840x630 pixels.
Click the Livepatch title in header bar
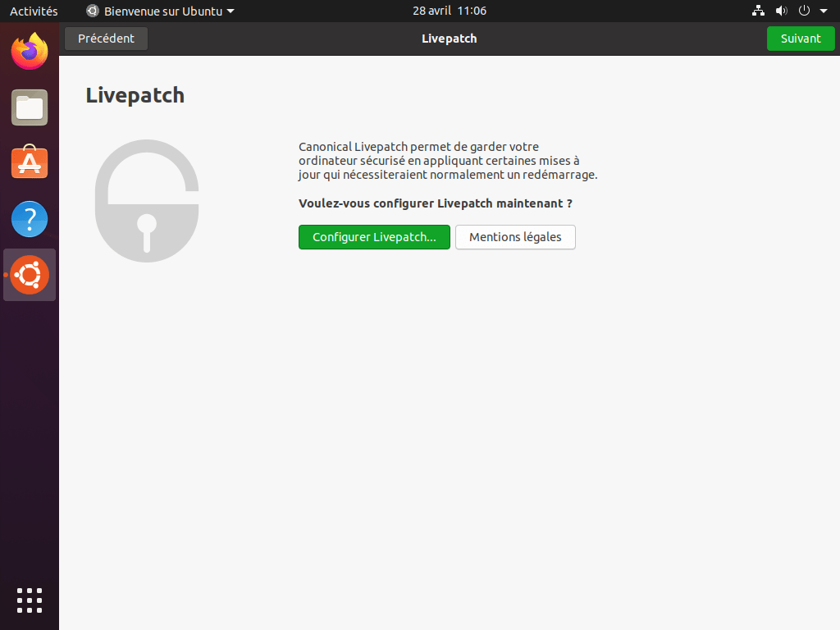(x=449, y=39)
